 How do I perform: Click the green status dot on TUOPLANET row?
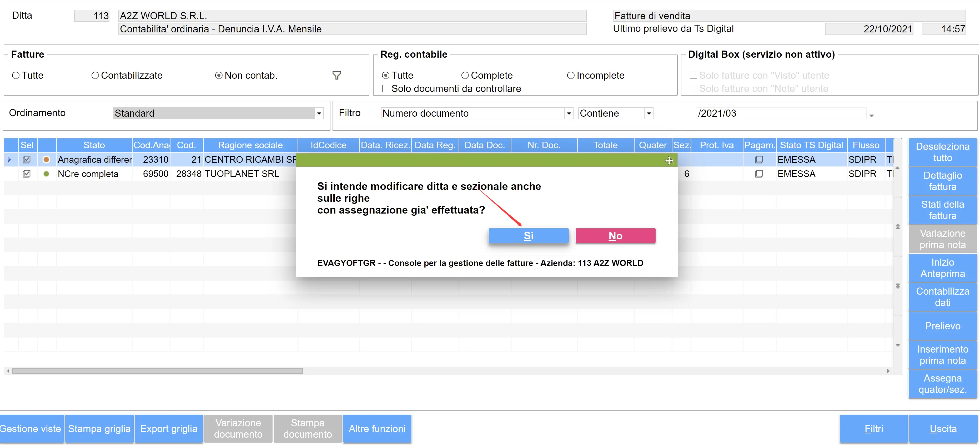46,174
